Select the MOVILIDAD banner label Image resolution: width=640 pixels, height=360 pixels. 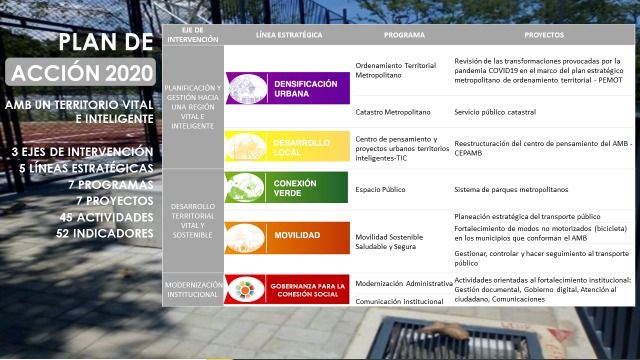tap(297, 236)
